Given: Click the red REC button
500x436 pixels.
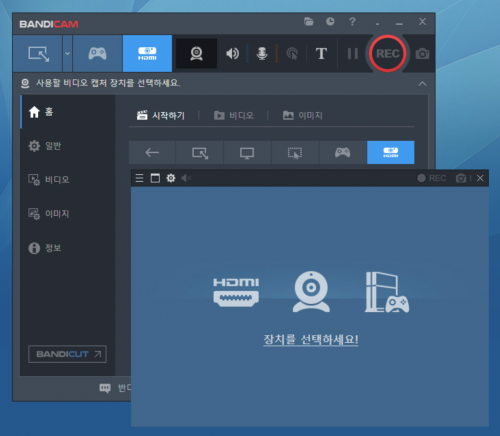Looking at the screenshot, I should pyautogui.click(x=387, y=53).
